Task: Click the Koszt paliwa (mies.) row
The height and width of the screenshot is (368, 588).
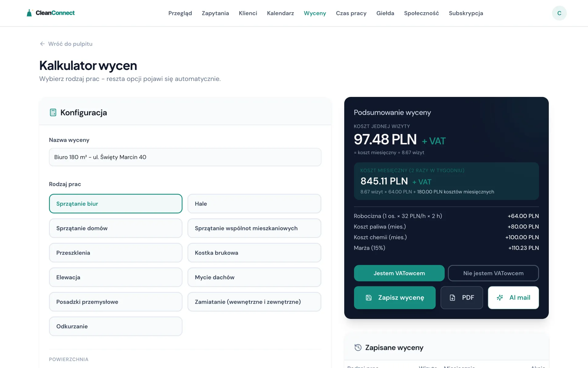Action: point(446,227)
